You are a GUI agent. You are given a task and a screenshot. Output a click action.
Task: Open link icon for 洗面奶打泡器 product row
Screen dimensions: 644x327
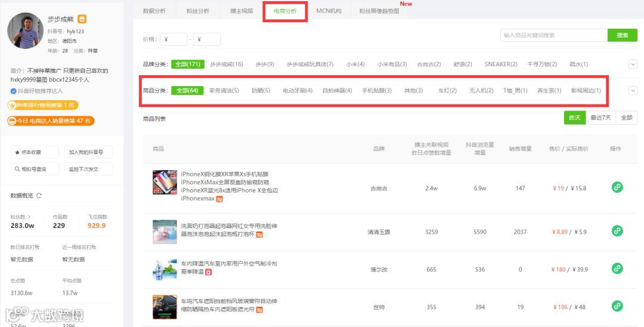click(617, 231)
